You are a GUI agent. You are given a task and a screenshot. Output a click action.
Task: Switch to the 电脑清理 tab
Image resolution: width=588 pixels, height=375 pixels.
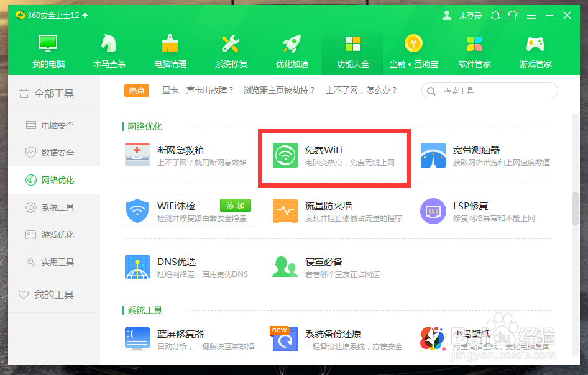pyautogui.click(x=170, y=50)
